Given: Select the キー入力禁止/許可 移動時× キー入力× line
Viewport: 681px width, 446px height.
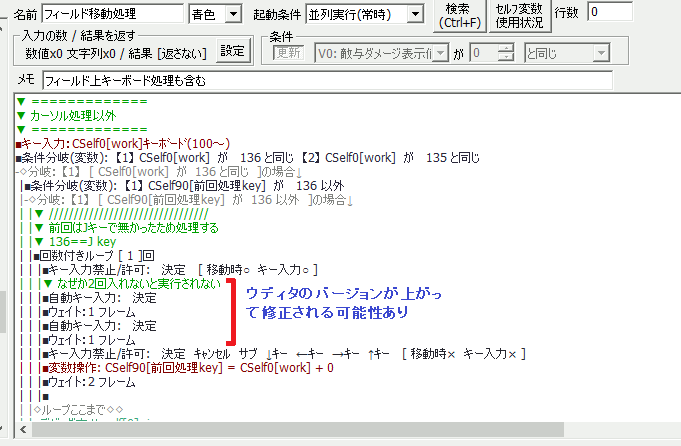Looking at the screenshot, I should (x=284, y=354).
